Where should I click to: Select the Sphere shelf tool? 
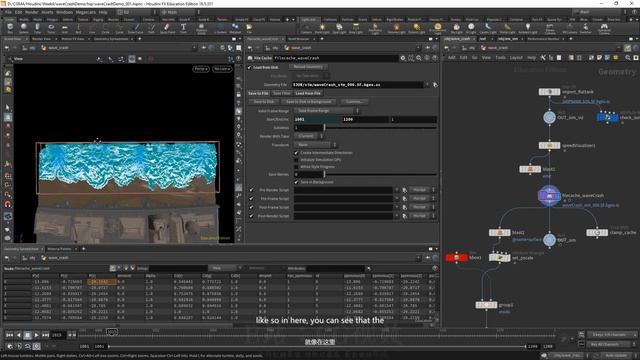click(24, 28)
